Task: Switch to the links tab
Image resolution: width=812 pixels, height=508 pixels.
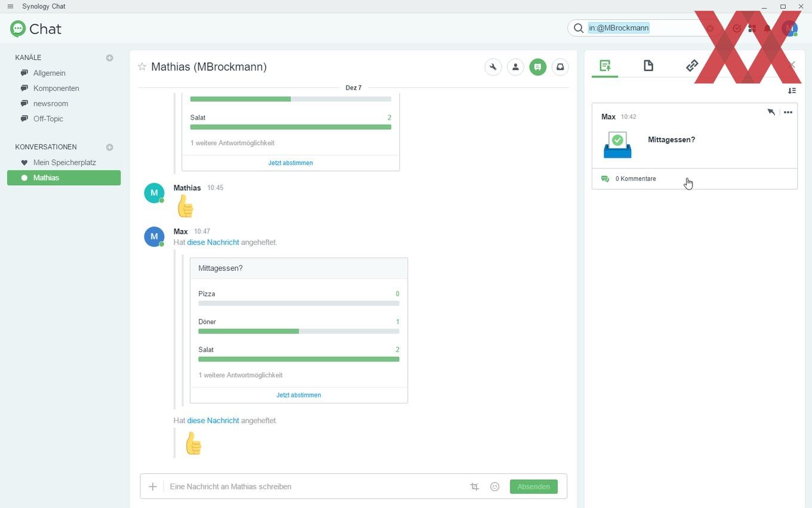Action: click(x=692, y=65)
